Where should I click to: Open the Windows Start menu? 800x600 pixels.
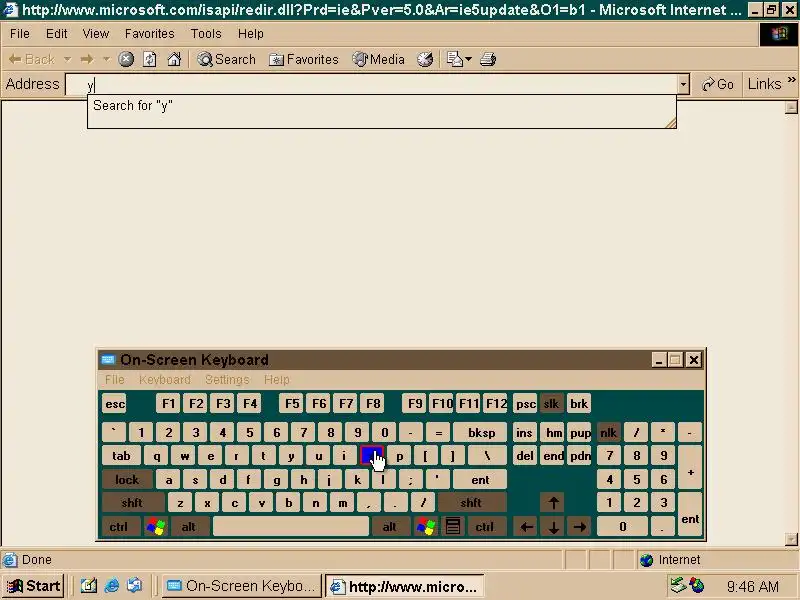[x=34, y=586]
